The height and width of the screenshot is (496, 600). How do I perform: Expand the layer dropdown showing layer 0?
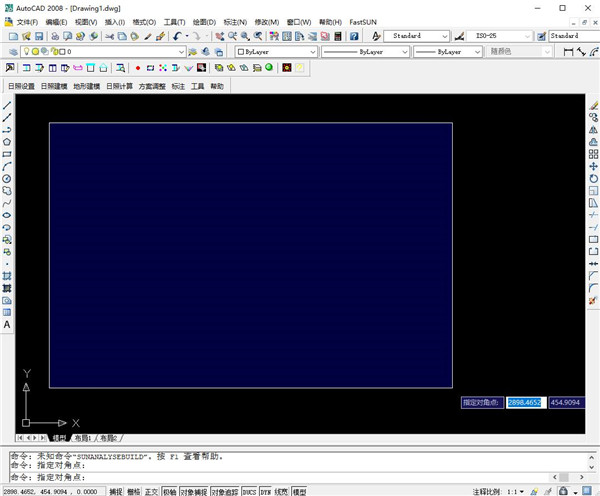[x=181, y=52]
